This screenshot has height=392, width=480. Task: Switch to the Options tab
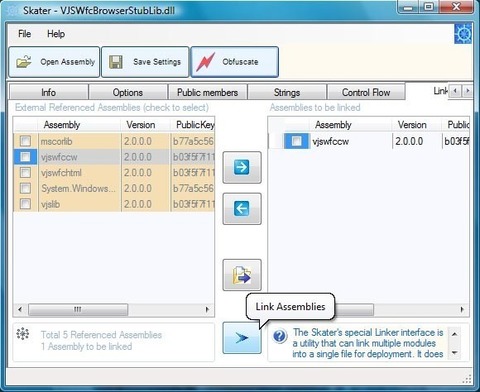click(128, 92)
